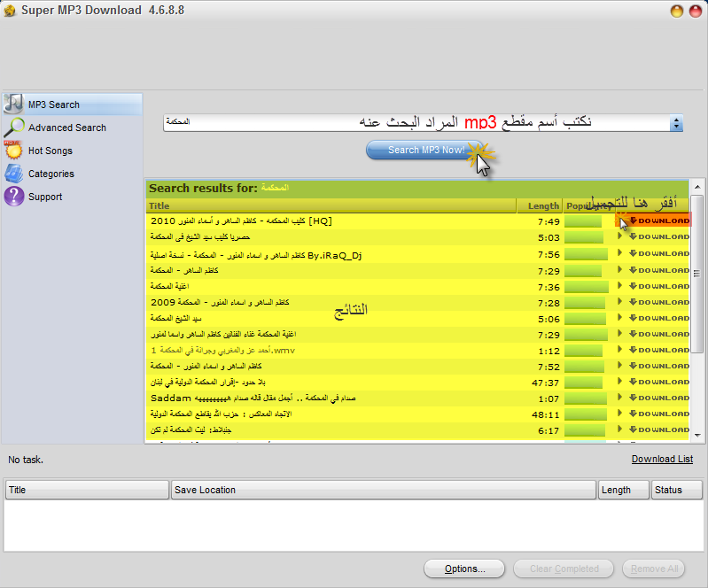Click the 47:37 length cell
Image resolution: width=708 pixels, height=588 pixels.
546,383
